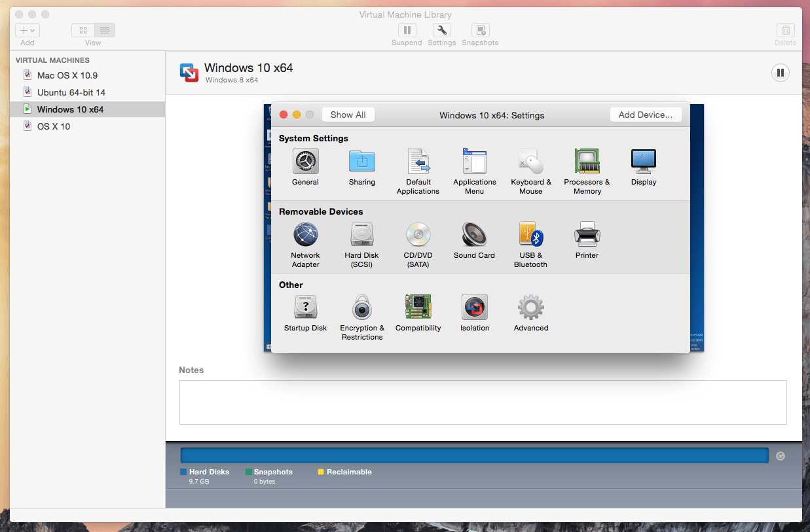The height and width of the screenshot is (532, 810).
Task: Click Snapshots green legend swatch
Action: (249, 472)
